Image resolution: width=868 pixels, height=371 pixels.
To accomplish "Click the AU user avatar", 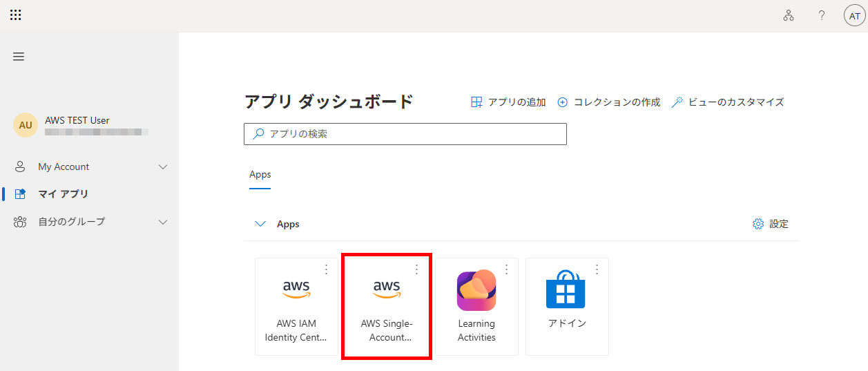I will 26,125.
